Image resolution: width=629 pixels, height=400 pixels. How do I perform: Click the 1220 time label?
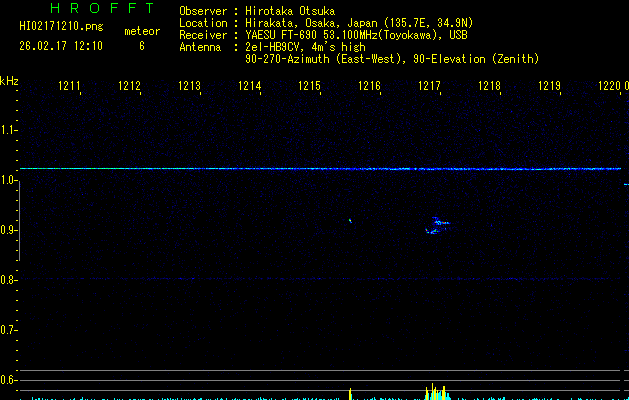(609, 87)
